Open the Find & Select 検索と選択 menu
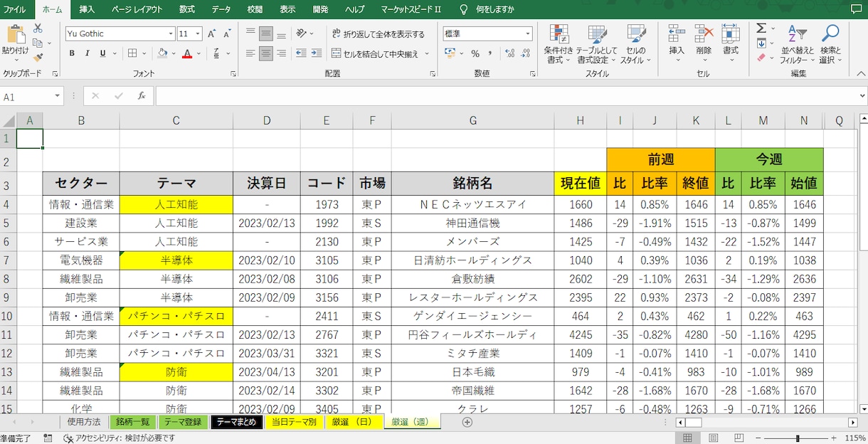 (830, 45)
